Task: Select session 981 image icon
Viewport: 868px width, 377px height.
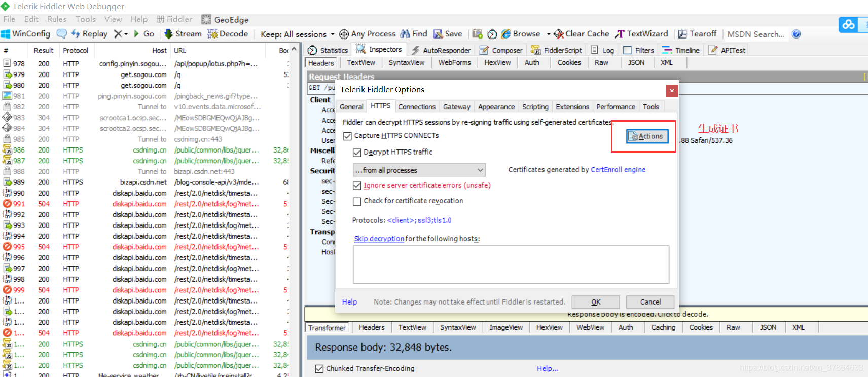Action: pyautogui.click(x=7, y=96)
